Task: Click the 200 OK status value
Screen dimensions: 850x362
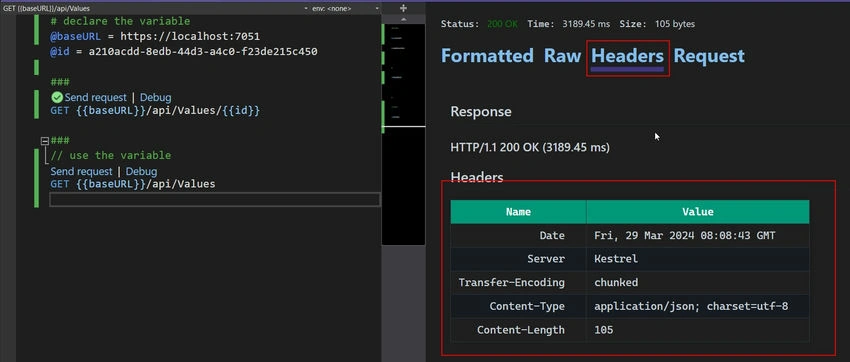Action: tap(503, 24)
